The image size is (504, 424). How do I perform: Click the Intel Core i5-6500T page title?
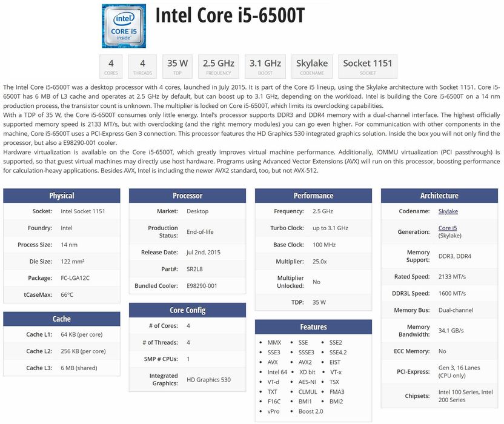pyautogui.click(x=230, y=15)
